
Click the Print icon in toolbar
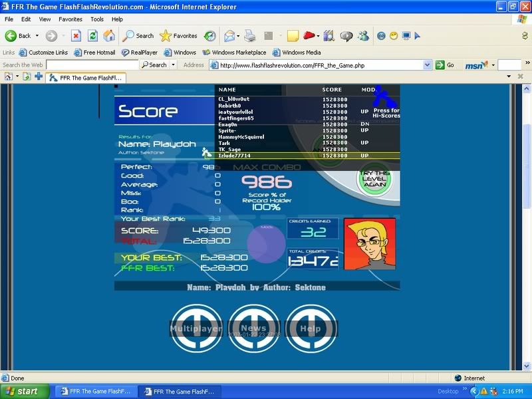pyautogui.click(x=250, y=36)
